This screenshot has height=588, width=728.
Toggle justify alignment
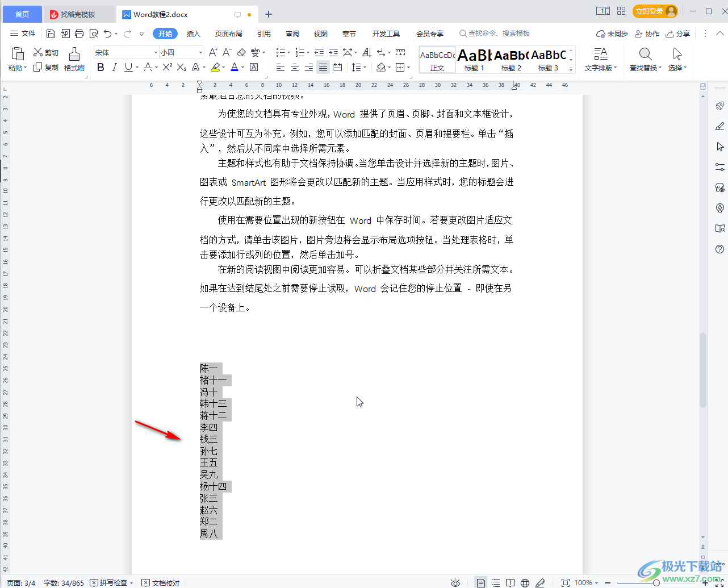tap(323, 67)
